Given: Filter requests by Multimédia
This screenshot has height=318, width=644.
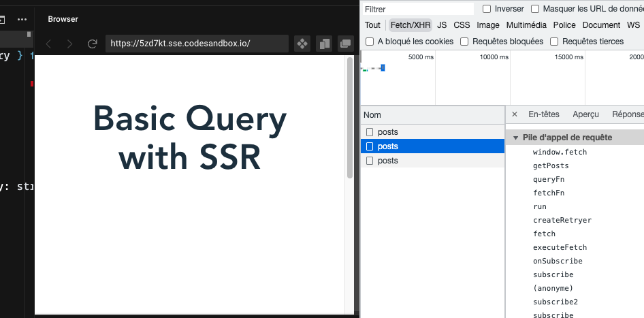Looking at the screenshot, I should [x=526, y=25].
